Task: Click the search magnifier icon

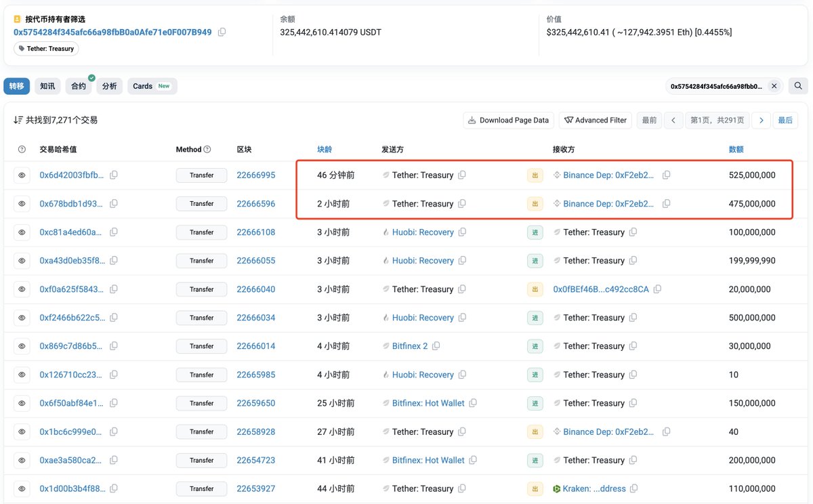Action: click(798, 86)
